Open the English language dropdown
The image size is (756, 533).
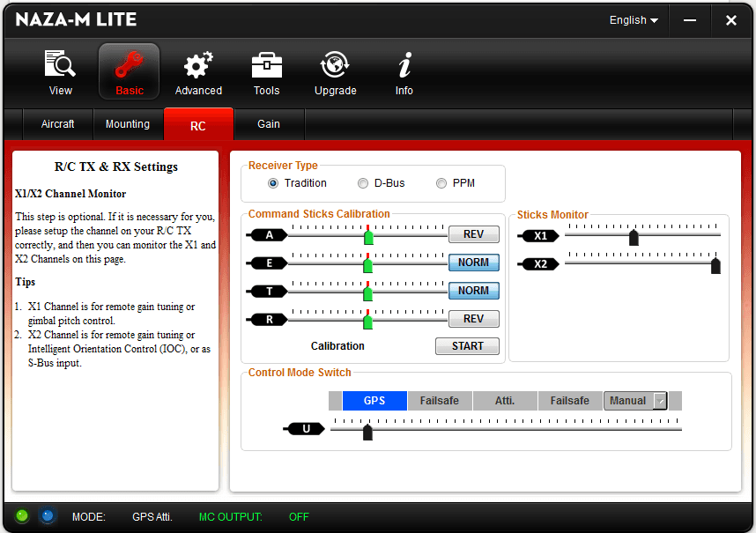coord(633,19)
